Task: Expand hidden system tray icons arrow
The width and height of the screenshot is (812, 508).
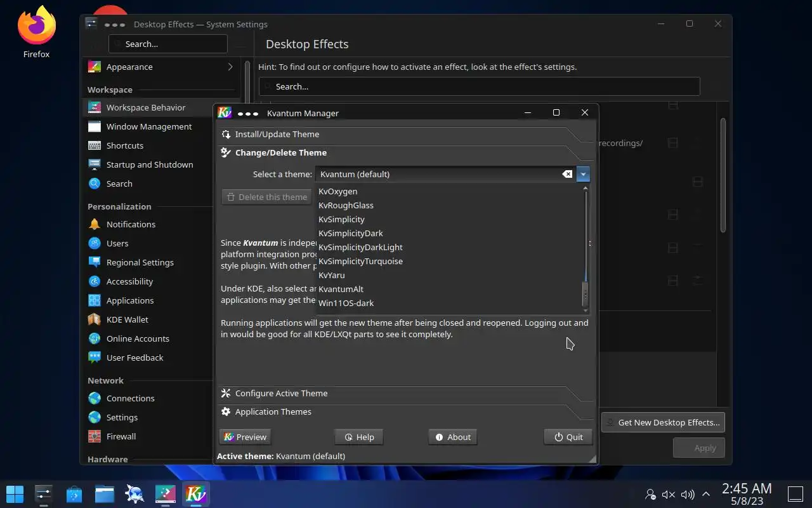Action: (x=705, y=494)
